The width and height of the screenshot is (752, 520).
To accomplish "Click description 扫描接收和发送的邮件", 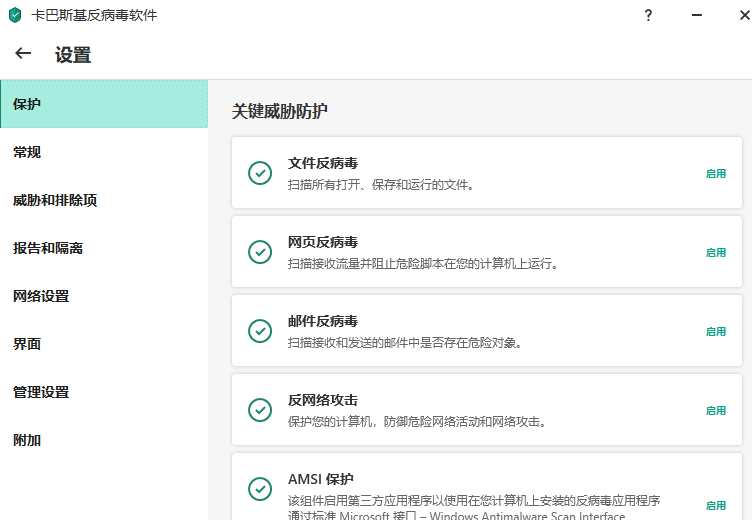I will click(x=405, y=343).
